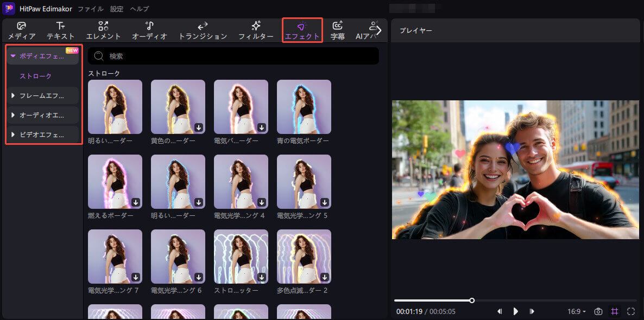Download the 電気光学...ング 4 effect
This screenshot has height=320, width=644.
click(262, 202)
